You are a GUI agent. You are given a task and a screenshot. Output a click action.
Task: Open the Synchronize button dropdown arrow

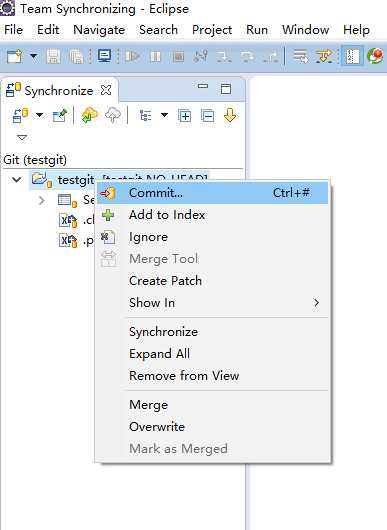[x=40, y=115]
